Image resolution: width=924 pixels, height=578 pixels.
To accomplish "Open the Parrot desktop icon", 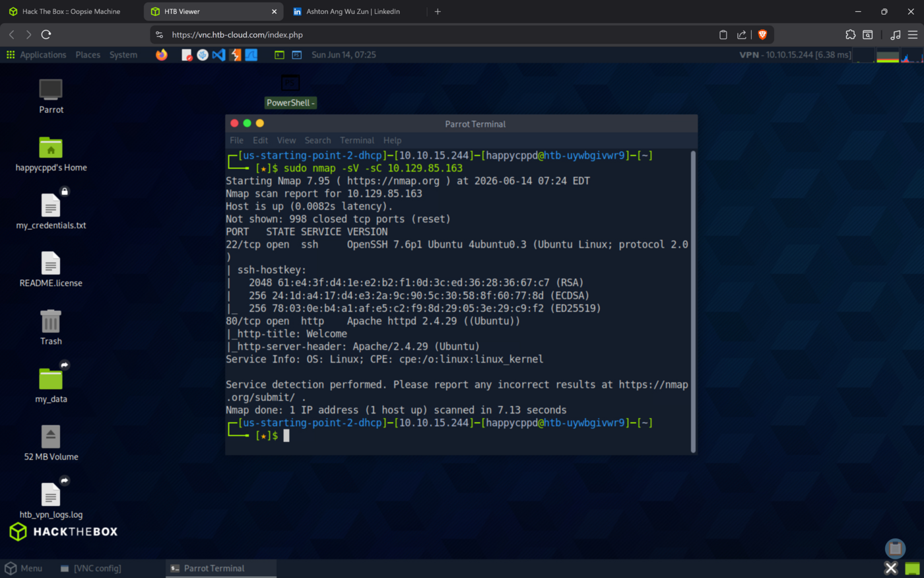I will tap(51, 96).
